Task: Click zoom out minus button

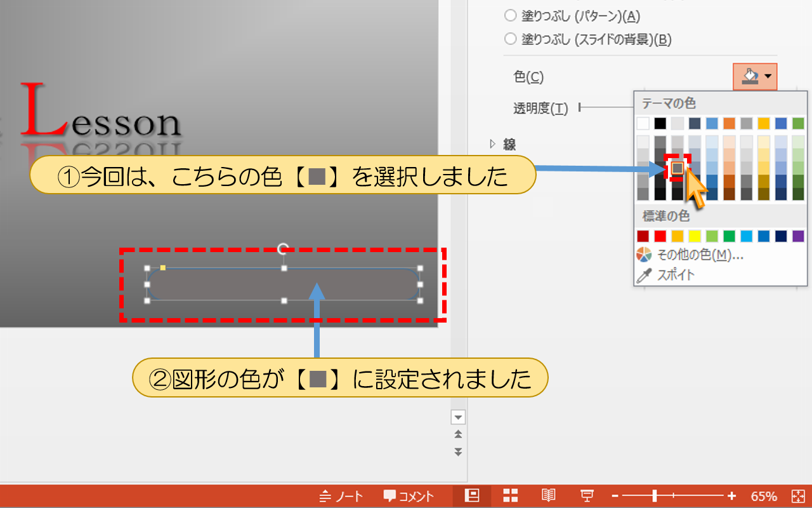Action: coord(615,496)
